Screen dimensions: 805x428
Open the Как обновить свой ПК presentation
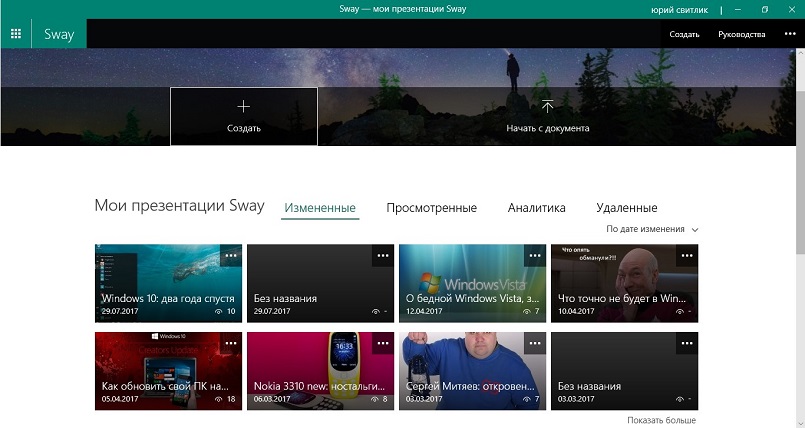click(x=168, y=371)
